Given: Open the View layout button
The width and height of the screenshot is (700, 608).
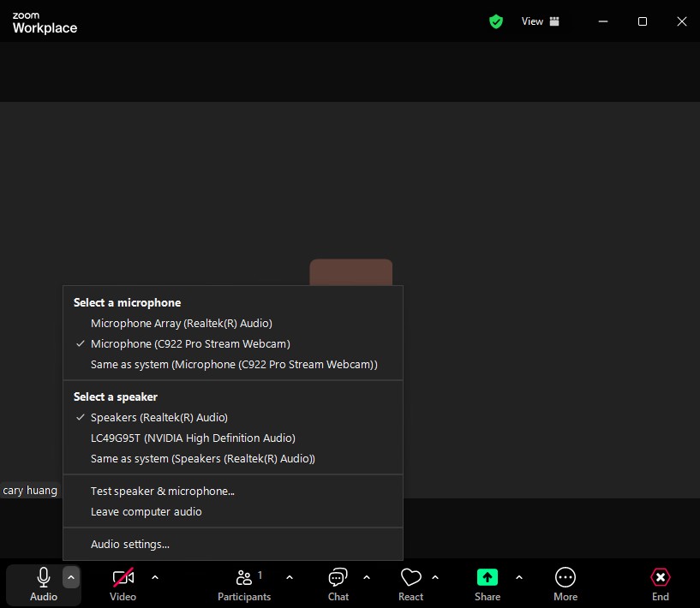Looking at the screenshot, I should coord(541,21).
